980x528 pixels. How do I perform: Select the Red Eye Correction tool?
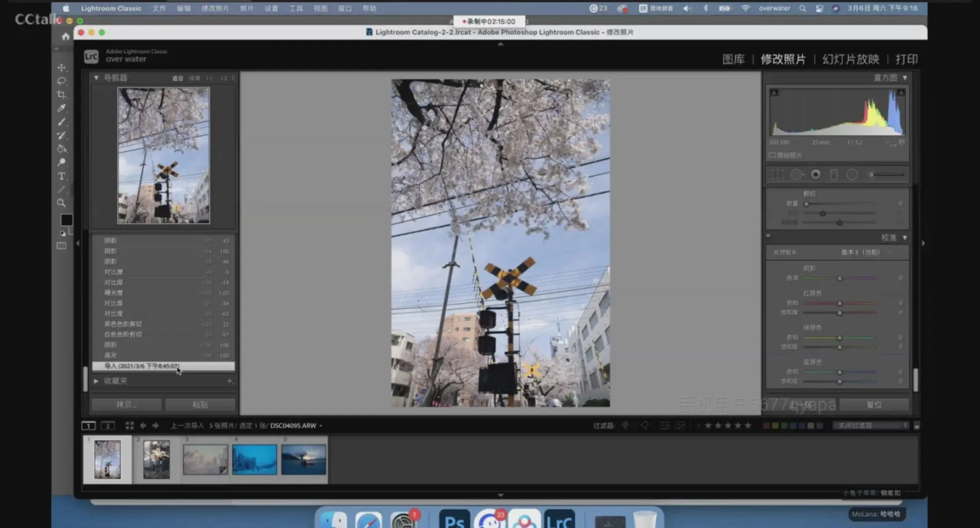[x=816, y=174]
